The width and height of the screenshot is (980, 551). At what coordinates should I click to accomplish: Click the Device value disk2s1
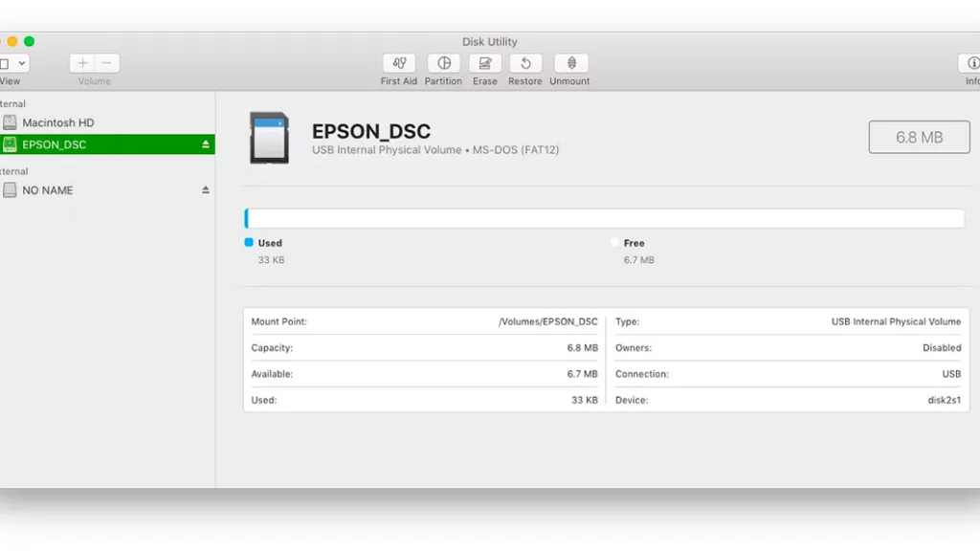[945, 401]
